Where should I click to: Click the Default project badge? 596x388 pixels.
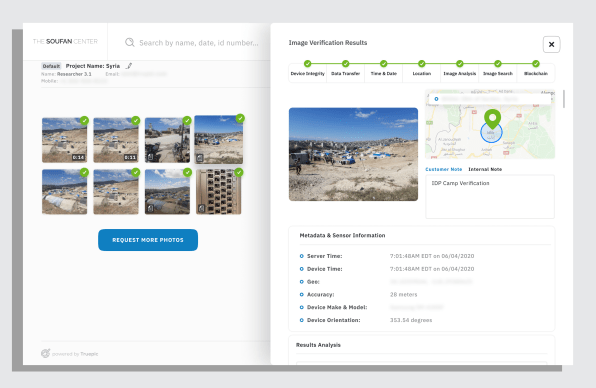click(x=51, y=66)
